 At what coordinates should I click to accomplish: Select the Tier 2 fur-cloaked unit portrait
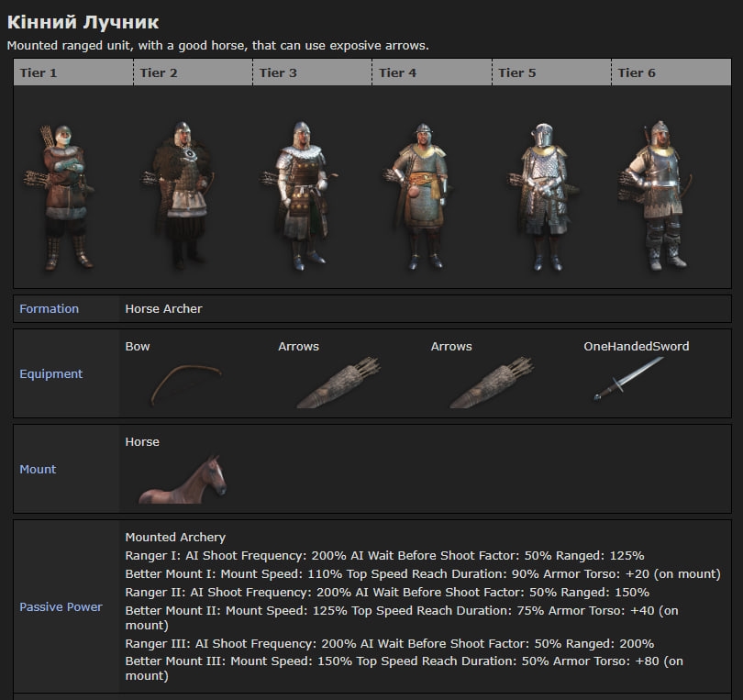(182, 194)
